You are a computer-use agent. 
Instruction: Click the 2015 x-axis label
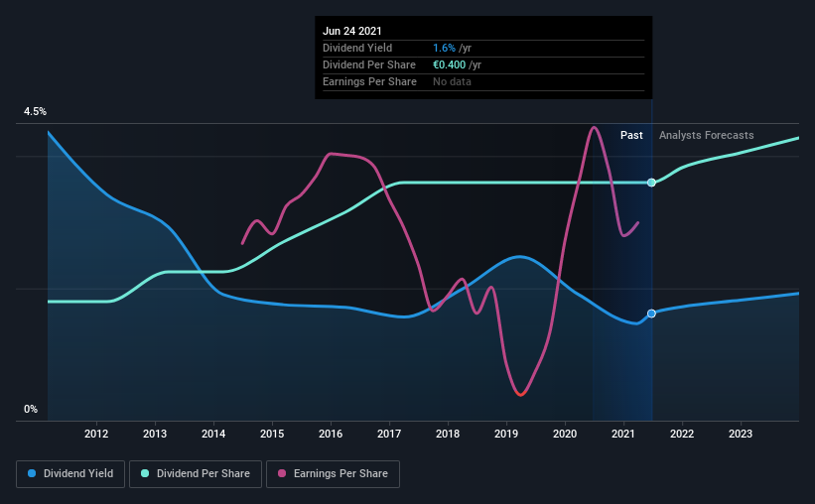coord(272,434)
